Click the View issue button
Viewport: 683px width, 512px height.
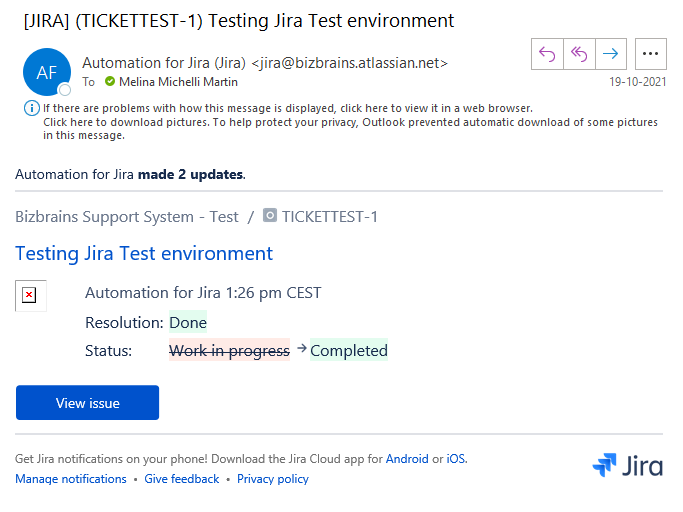coord(88,403)
